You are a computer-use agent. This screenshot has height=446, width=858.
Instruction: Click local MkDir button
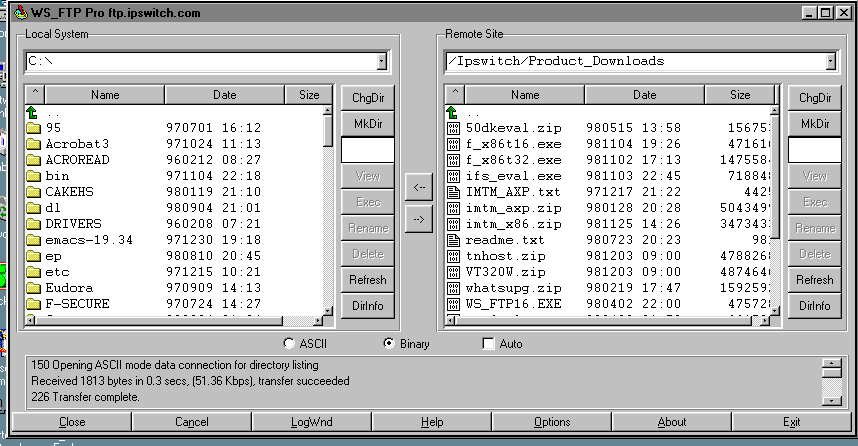click(368, 124)
